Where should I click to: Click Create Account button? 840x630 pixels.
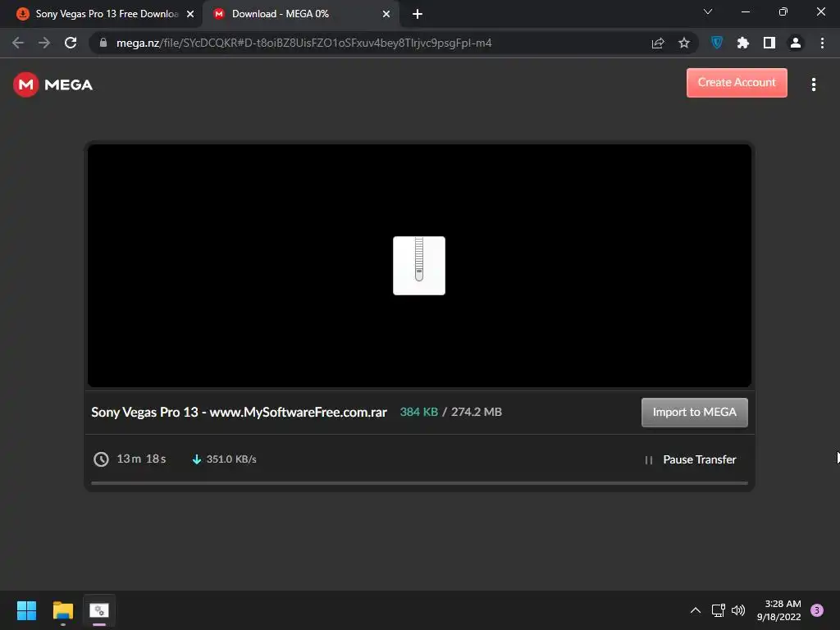[x=737, y=83]
